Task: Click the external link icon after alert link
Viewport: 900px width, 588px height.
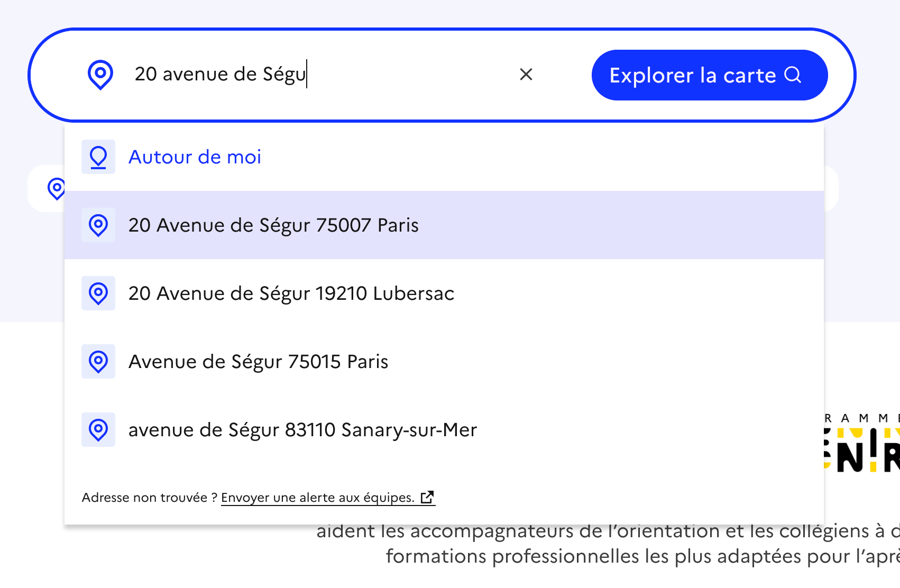Action: click(x=427, y=497)
